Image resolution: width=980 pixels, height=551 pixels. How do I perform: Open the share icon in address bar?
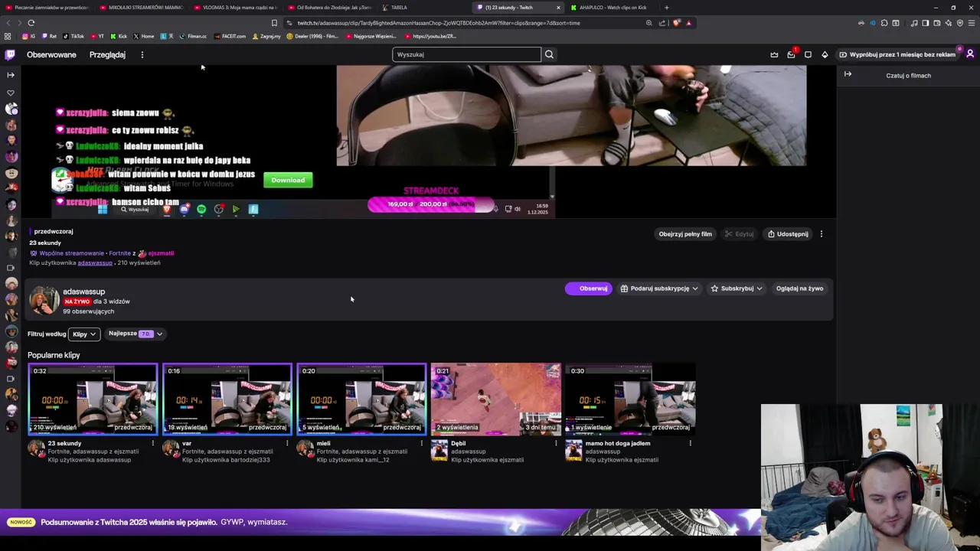[x=662, y=23]
